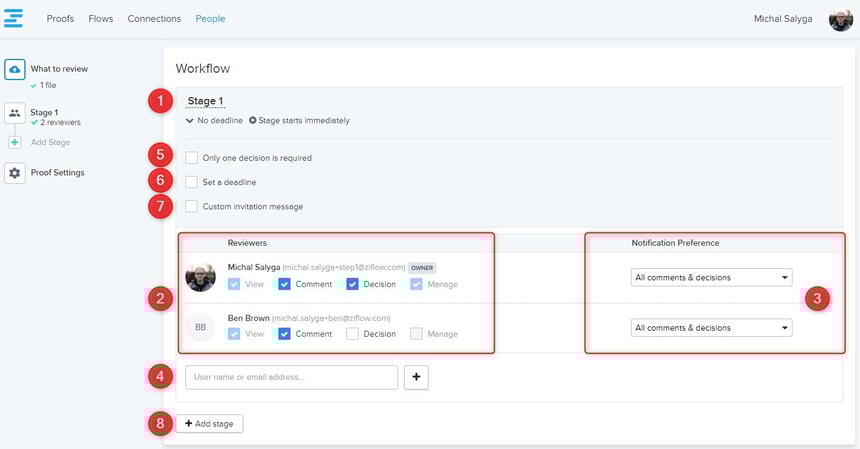Open the What to review upload icon

[x=15, y=69]
